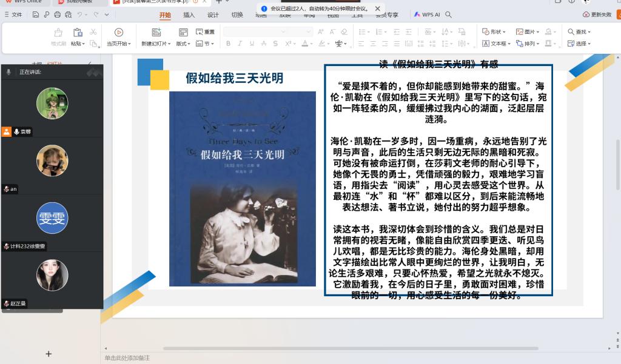The width and height of the screenshot is (621, 364).
Task: Open the Text Box dropdown
Action: pos(496,44)
